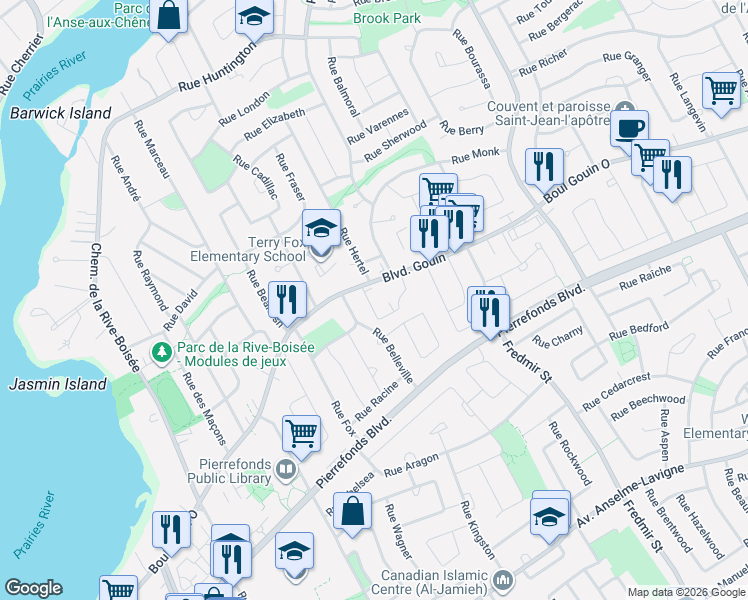Select the Rue Huntington street label

(x=218, y=68)
